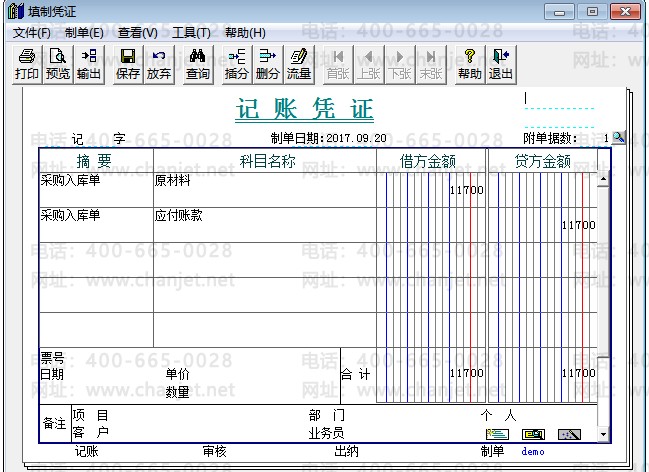This screenshot has height=472, width=649.
Task: Save the voucher with 保存
Action: 128,64
